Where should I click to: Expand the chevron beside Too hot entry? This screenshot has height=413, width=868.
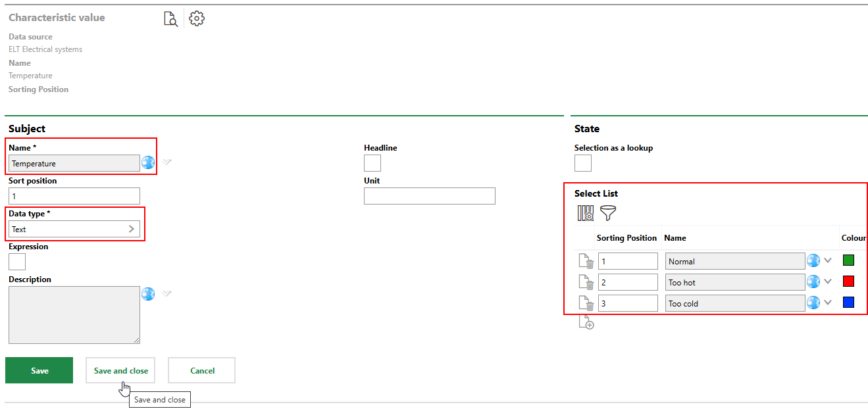[828, 281]
